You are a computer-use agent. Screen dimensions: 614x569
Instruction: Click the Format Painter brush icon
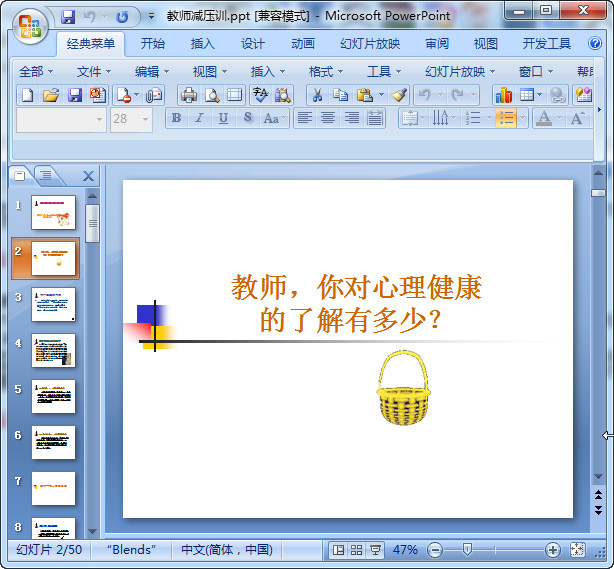(399, 95)
